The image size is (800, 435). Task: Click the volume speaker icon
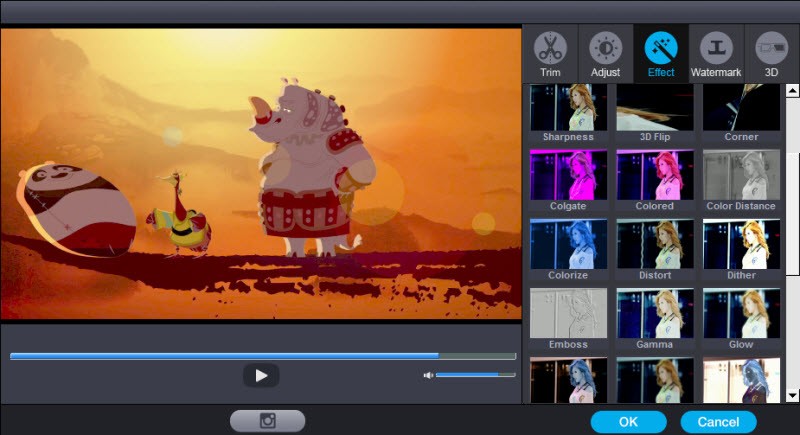(x=428, y=375)
